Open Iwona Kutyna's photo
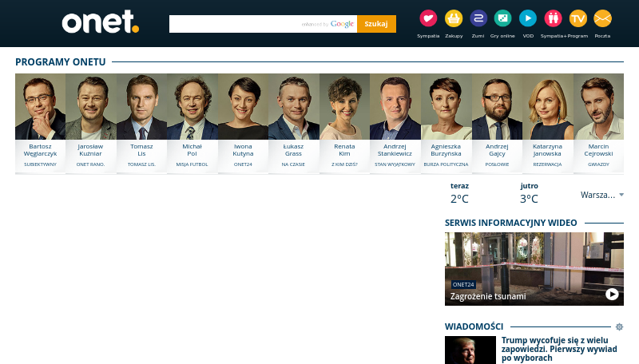 click(244, 107)
